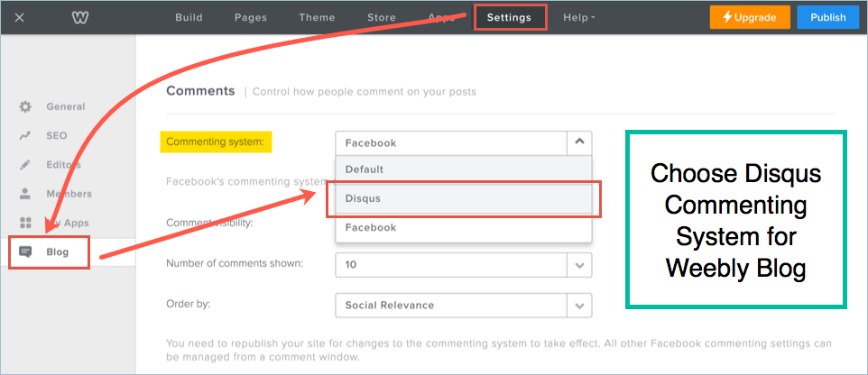Click the SEO trend-line icon
Screen dimensions: 868x375
[25, 136]
